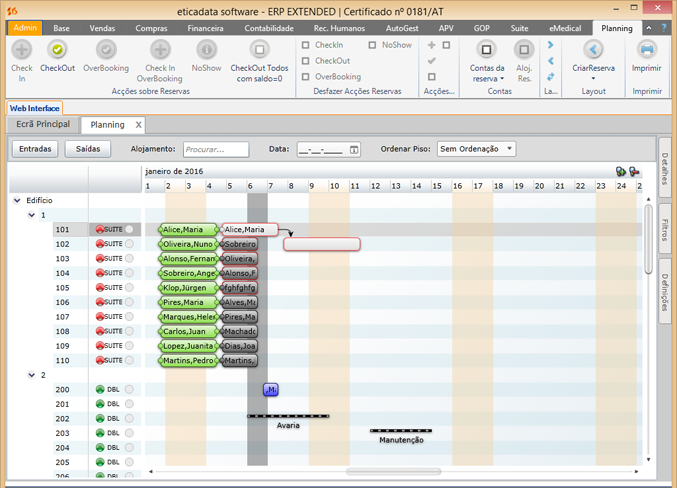Open Contas da reserva icon
The image size is (677, 488).
[x=487, y=49]
